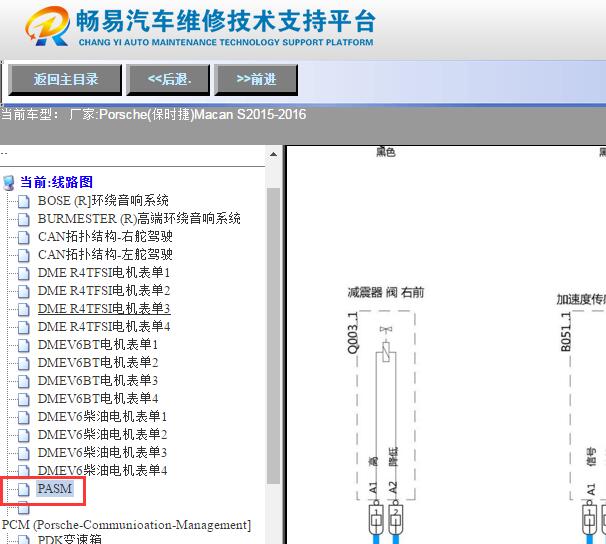Viewport: 606px width, 544px height.
Task: Click the tree panel scrollbar thumb
Action: pos(273,335)
